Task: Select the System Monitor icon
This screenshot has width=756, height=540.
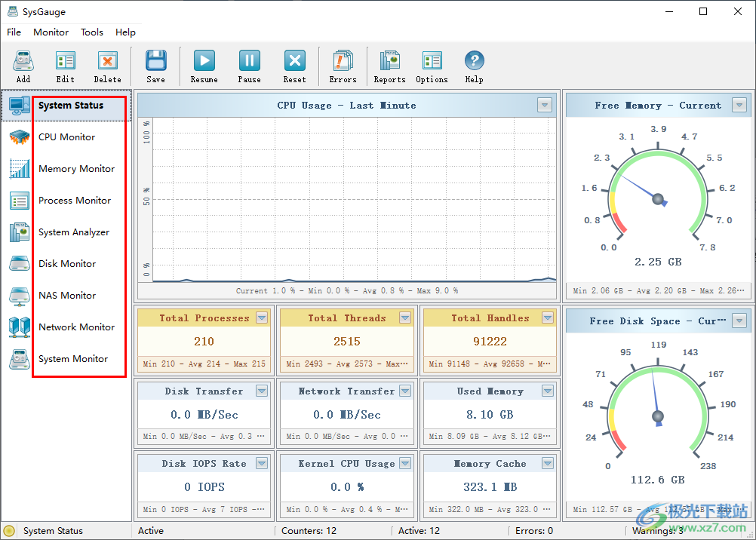Action: coord(20,359)
